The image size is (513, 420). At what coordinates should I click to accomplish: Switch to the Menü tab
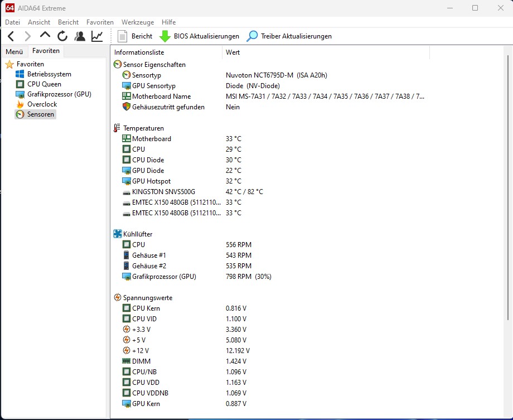coord(14,52)
